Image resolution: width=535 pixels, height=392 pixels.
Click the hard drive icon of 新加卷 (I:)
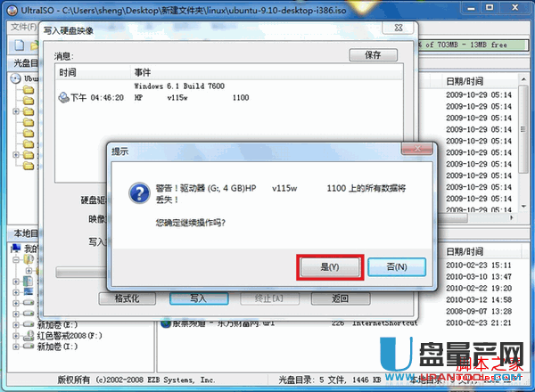click(29, 347)
